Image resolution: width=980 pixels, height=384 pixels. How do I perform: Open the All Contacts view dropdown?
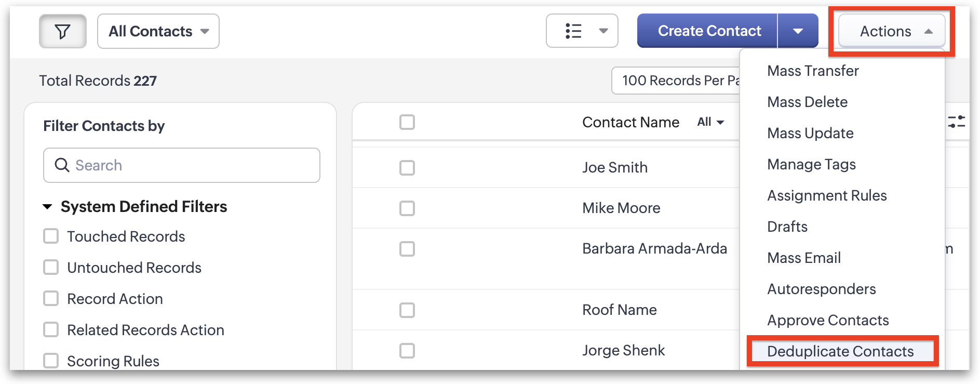tap(158, 32)
